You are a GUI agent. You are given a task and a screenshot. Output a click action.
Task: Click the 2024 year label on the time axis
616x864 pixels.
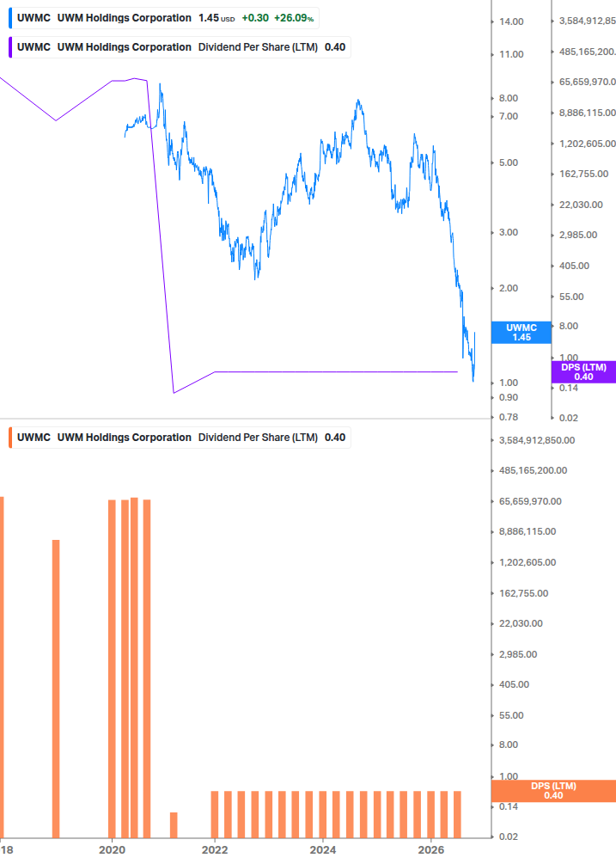(322, 849)
